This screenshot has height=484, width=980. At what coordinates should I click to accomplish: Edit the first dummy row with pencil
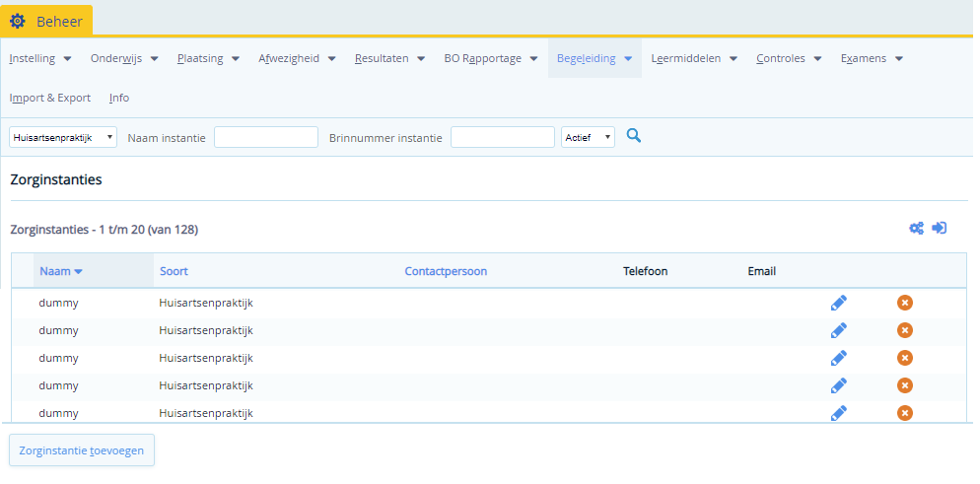pyautogui.click(x=839, y=303)
